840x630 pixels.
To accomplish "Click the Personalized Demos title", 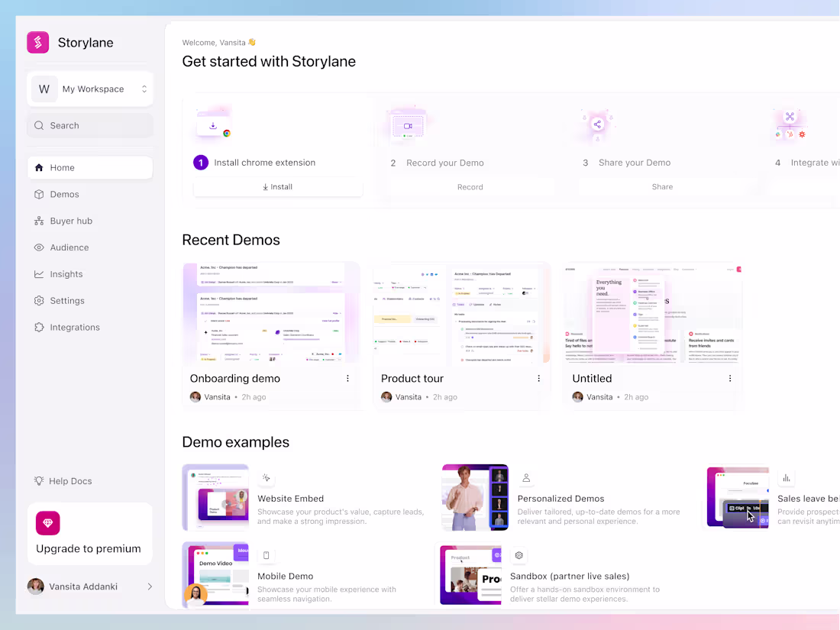I will pyautogui.click(x=561, y=499).
